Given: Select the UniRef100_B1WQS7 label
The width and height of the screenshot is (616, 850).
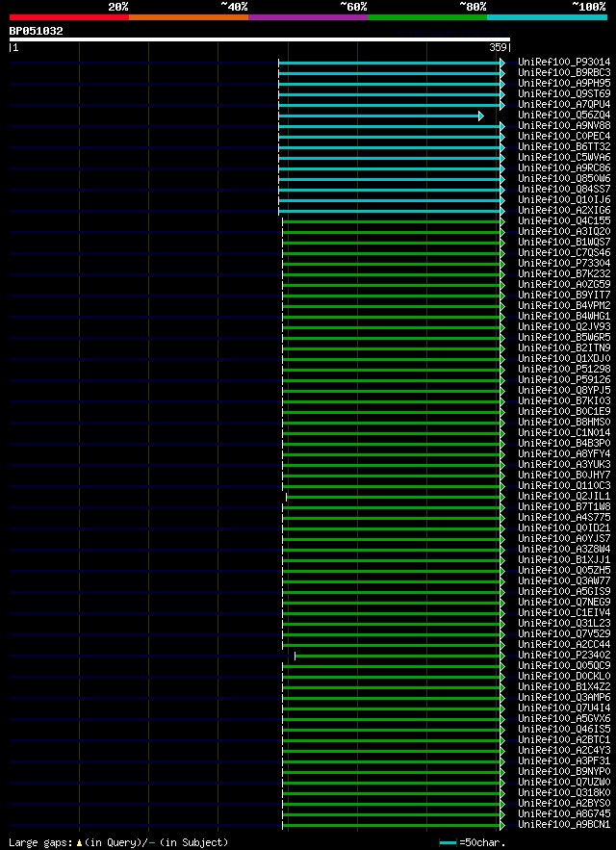Looking at the screenshot, I should pyautogui.click(x=564, y=243).
